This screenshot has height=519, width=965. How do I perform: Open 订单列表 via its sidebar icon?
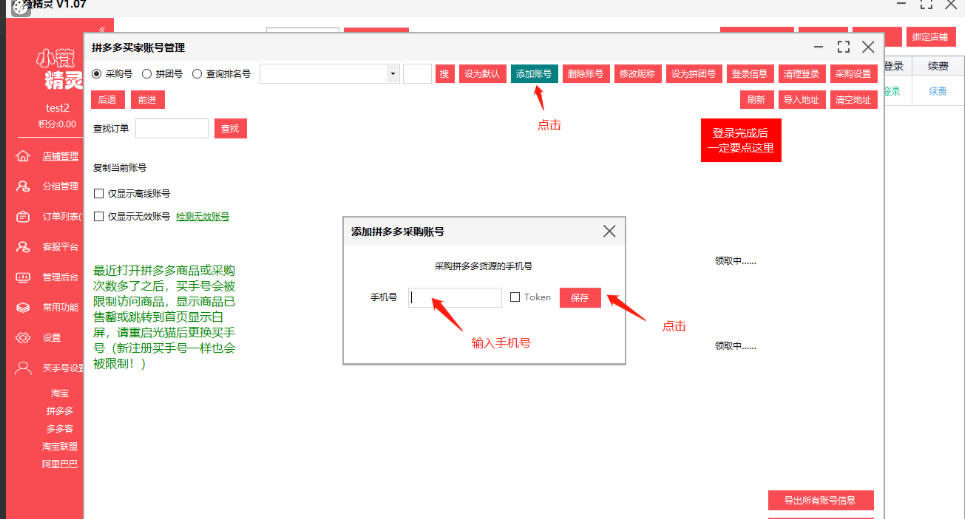(x=23, y=217)
